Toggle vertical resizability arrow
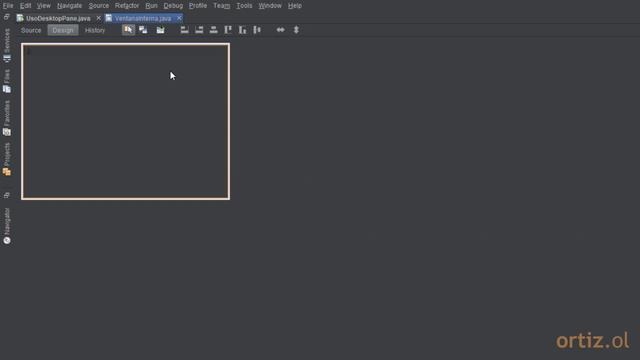Screen dimensions: 640x360 [296, 30]
